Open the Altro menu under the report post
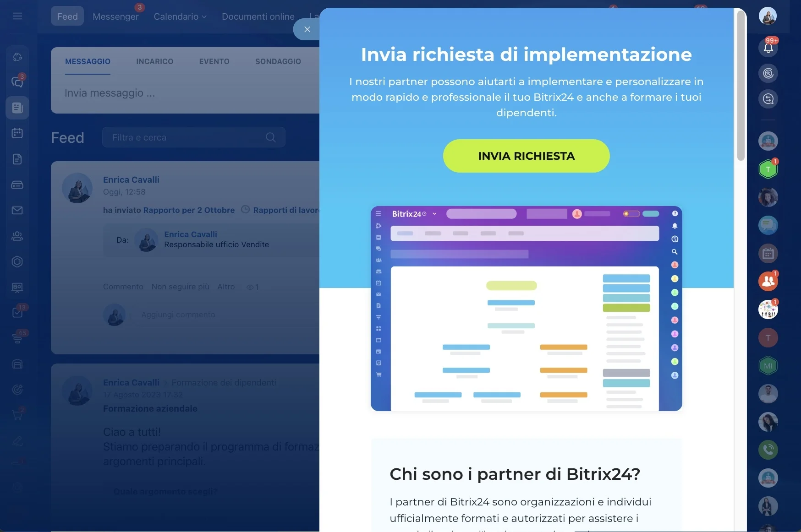 click(226, 287)
